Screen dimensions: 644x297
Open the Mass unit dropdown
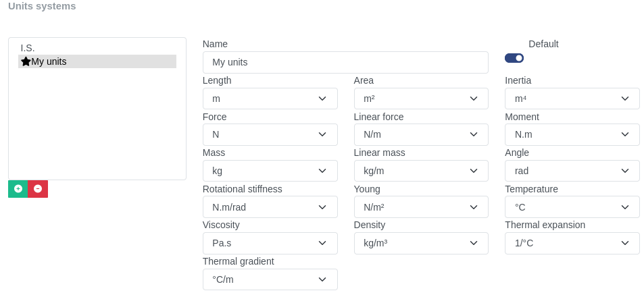[270, 171]
